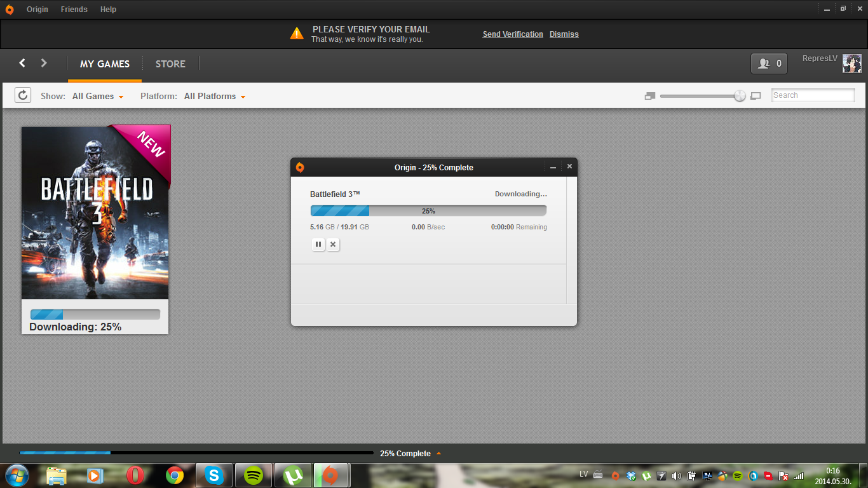Image resolution: width=868 pixels, height=488 pixels.
Task: Open Skype from the taskbar
Action: pyautogui.click(x=214, y=475)
